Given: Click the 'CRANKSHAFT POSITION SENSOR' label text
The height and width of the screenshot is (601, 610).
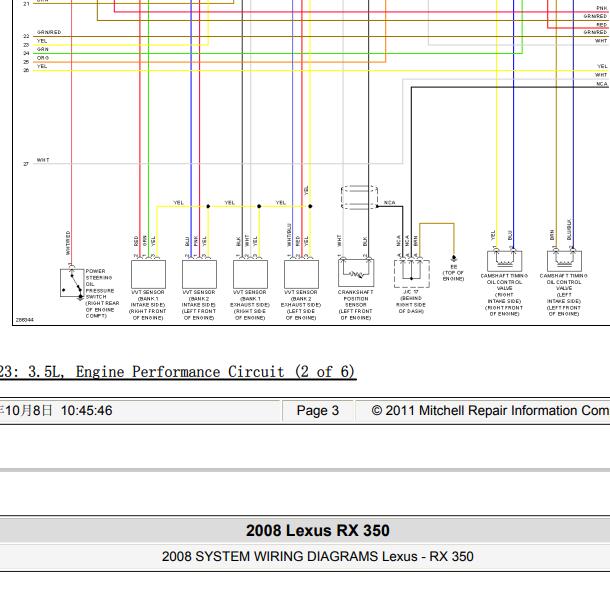Looking at the screenshot, I should (356, 298).
